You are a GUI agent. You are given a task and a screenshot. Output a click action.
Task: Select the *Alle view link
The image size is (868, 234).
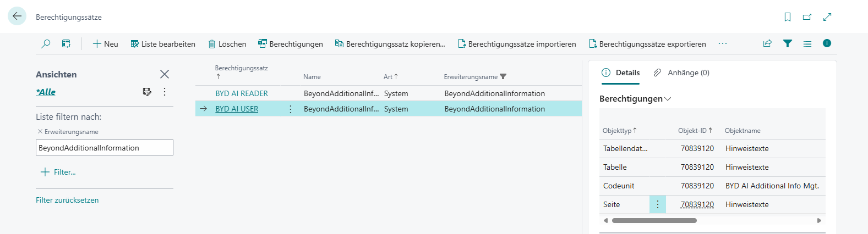(46, 92)
